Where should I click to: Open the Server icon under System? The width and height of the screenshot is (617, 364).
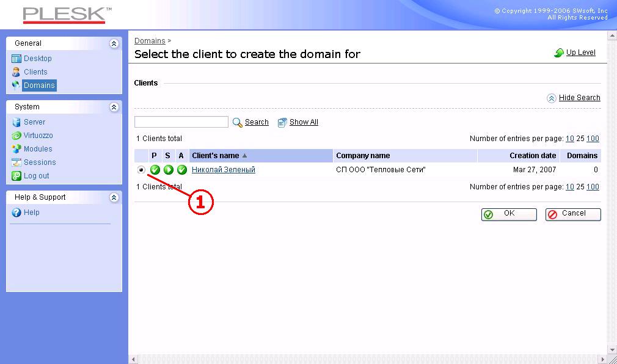(16, 122)
